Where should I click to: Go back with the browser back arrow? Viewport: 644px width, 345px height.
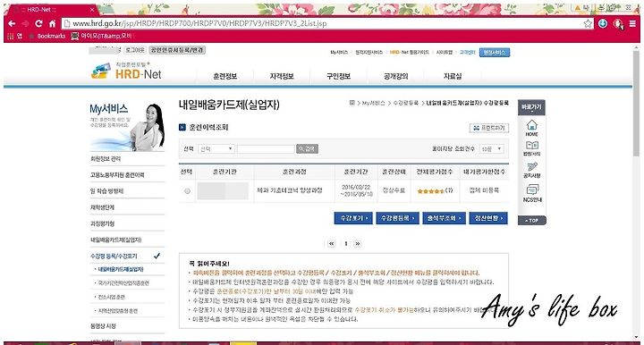(12, 24)
